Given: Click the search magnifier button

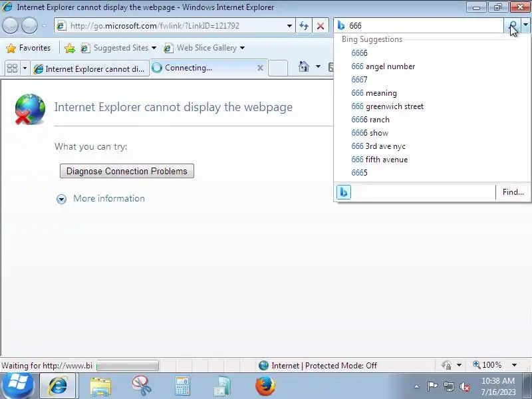Looking at the screenshot, I should click(512, 25).
